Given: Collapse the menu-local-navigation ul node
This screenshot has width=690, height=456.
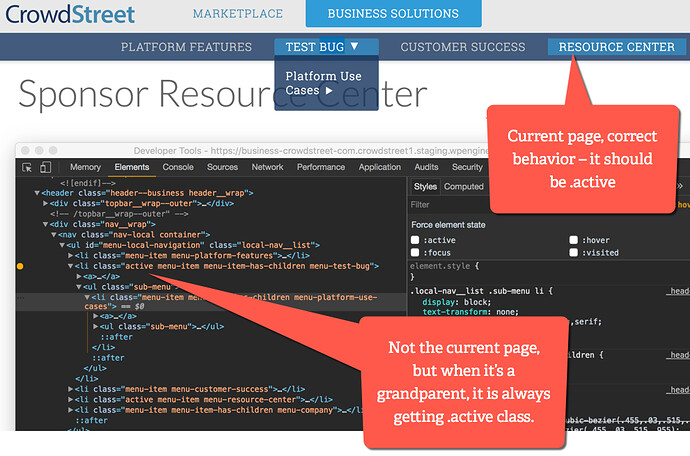Looking at the screenshot, I should [62, 245].
